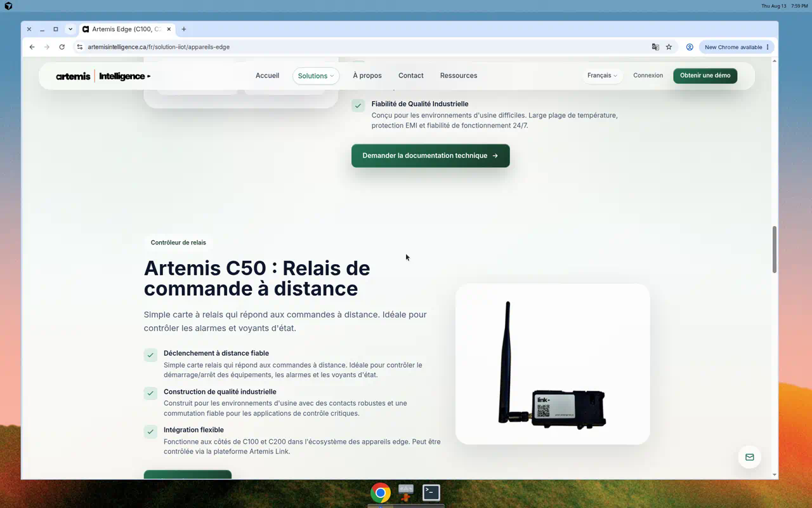This screenshot has width=812, height=508.
Task: Click the Contrôleur de relais badge
Action: coord(178,243)
